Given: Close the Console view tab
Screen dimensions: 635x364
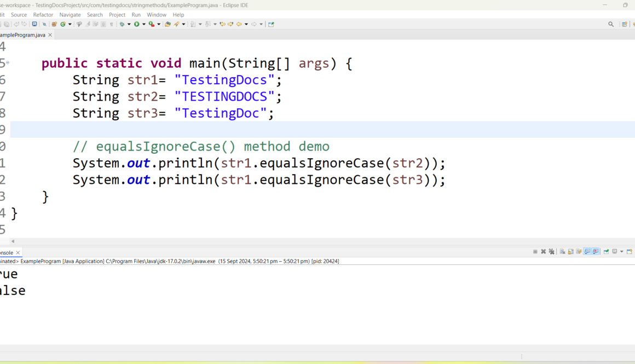Looking at the screenshot, I should click(x=18, y=253).
